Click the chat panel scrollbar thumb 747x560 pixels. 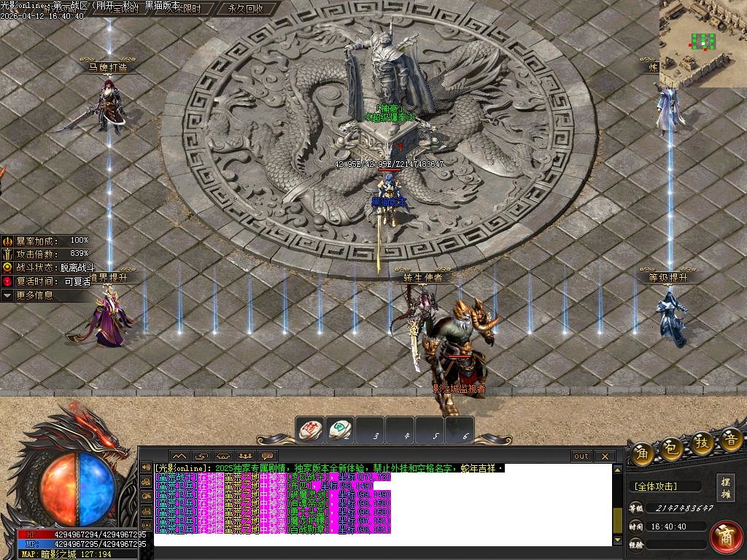point(618,519)
